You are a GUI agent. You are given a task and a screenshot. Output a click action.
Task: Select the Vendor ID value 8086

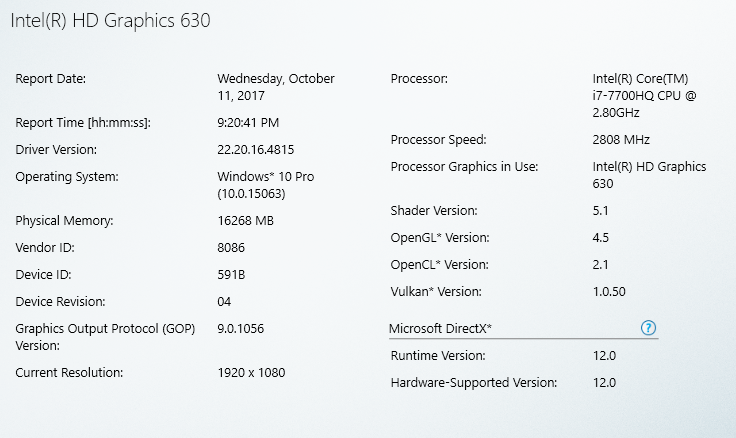(x=231, y=247)
